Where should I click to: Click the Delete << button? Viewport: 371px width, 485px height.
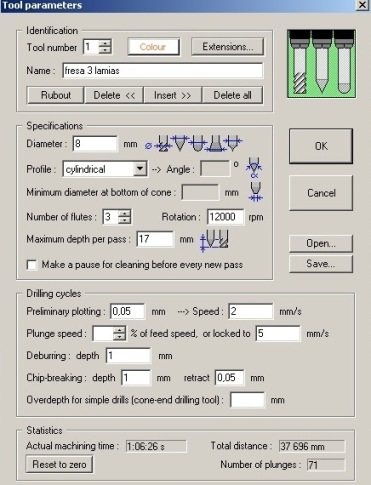(x=114, y=95)
